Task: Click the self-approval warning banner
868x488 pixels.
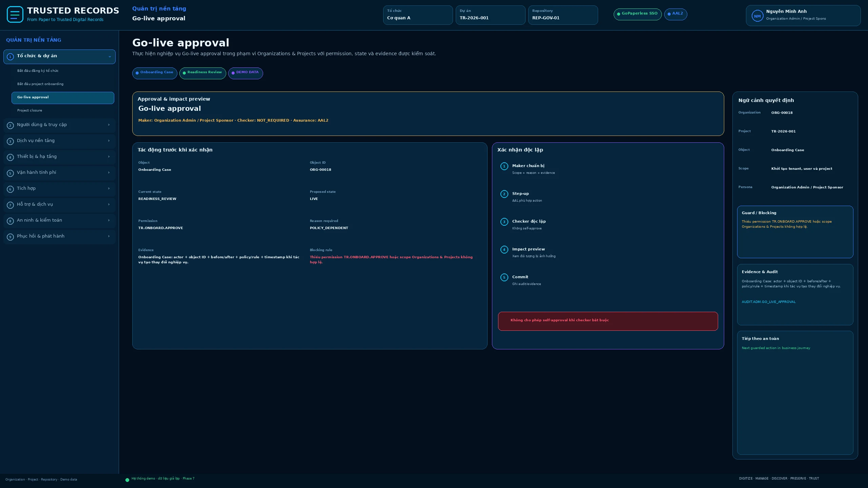Action: 608,321
